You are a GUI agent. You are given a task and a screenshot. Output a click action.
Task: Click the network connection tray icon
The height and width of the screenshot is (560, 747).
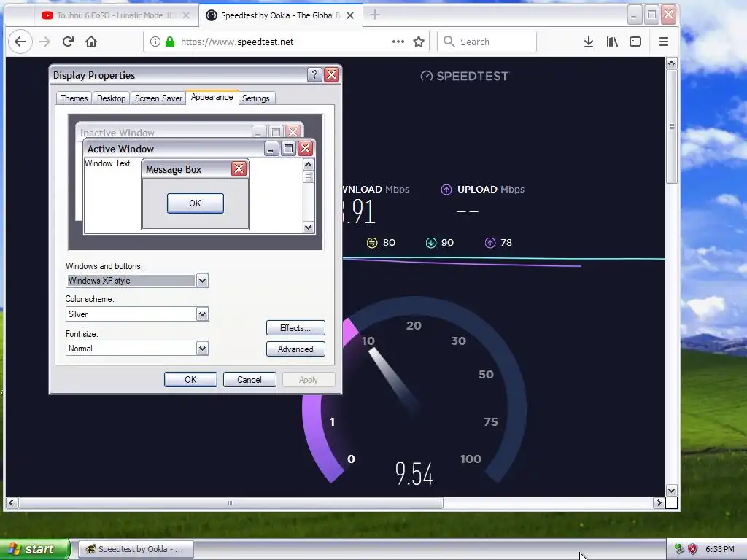point(679,549)
